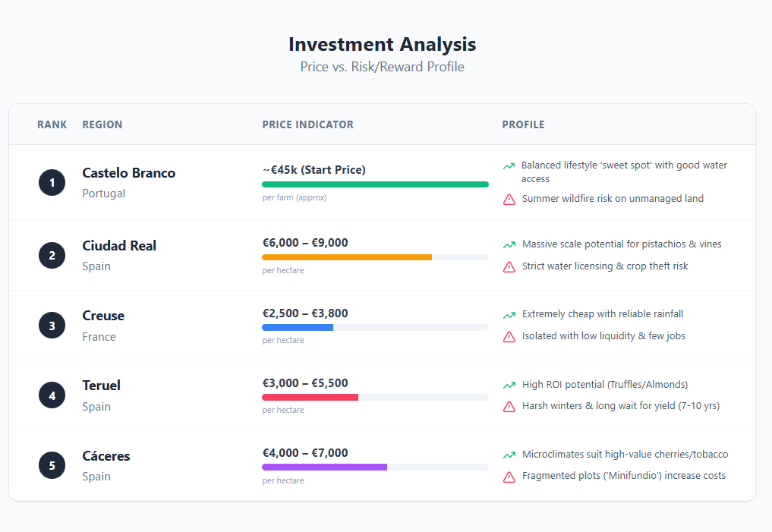Select the Ciudad Real region name
The image size is (772, 532).
[119, 246]
